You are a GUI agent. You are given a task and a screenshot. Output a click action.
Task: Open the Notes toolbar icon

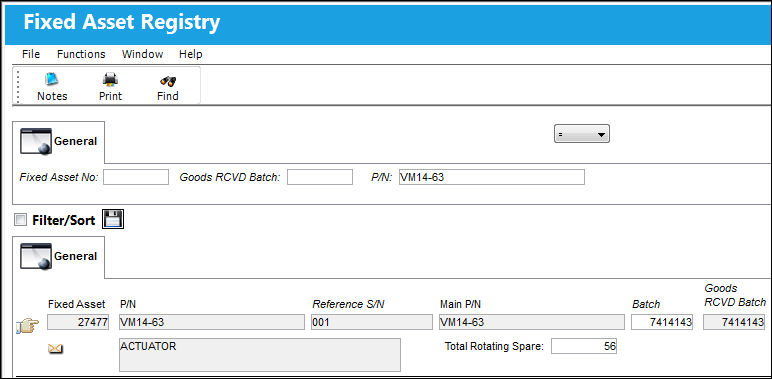[52, 79]
